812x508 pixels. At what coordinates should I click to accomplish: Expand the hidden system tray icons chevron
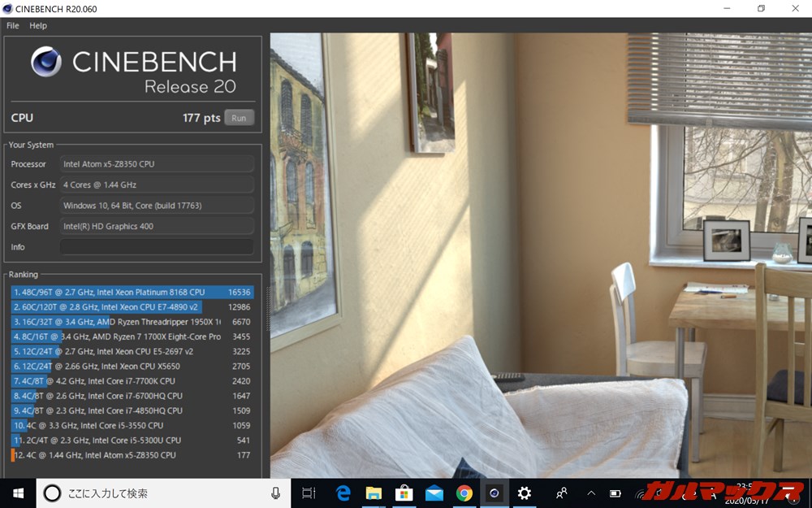[x=590, y=493]
